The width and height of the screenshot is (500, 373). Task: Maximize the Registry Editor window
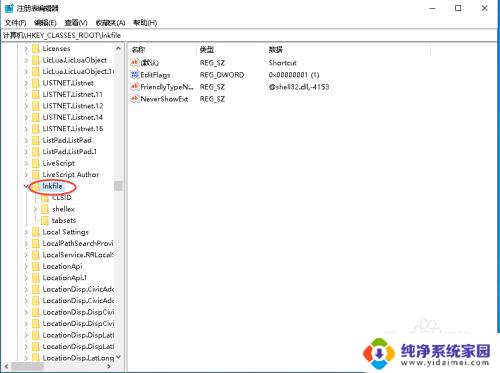pyautogui.click(x=458, y=8)
